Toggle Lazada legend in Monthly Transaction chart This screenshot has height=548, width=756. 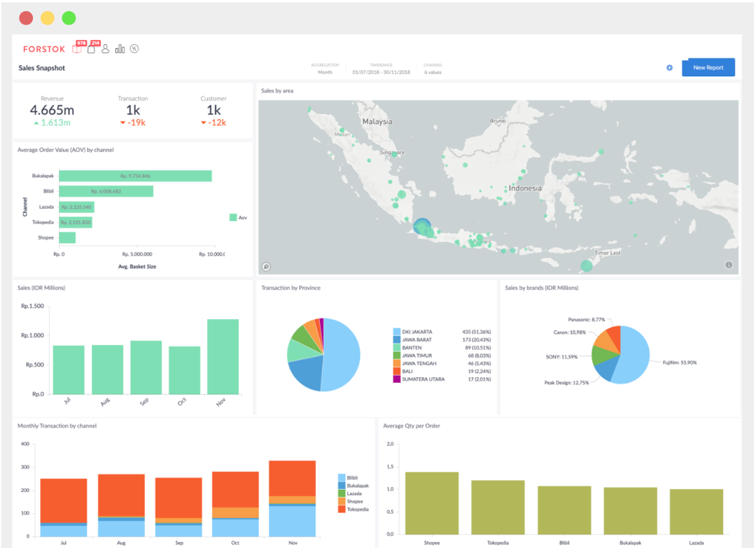pos(350,493)
